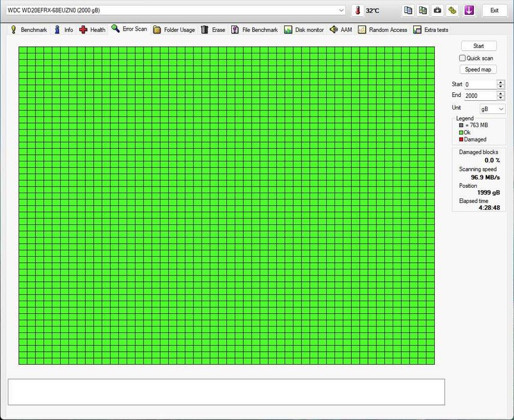Image resolution: width=514 pixels, height=420 pixels.
Task: Open the drive selection dropdown
Action: tap(341, 10)
